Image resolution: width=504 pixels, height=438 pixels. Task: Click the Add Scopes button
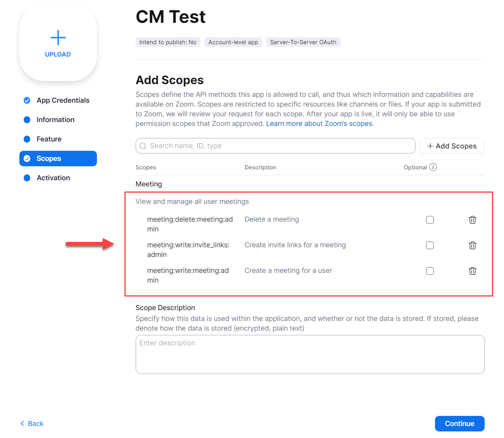452,146
